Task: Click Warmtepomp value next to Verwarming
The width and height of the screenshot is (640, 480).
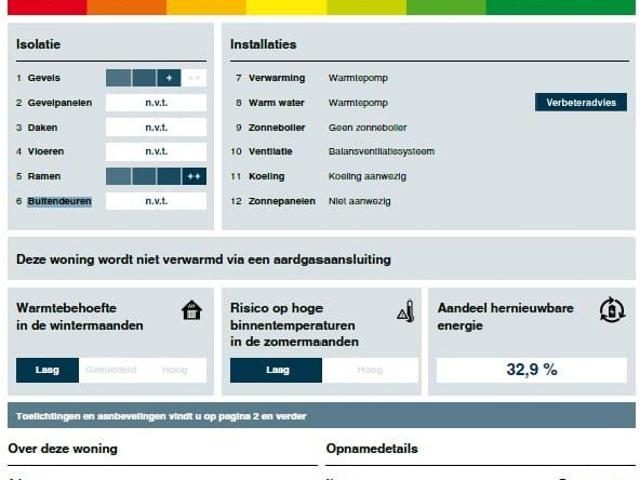Action: (x=358, y=78)
